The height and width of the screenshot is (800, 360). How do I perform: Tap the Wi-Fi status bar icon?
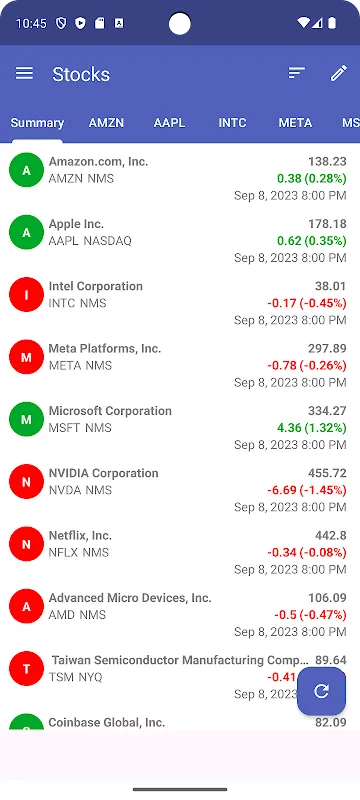tap(303, 23)
